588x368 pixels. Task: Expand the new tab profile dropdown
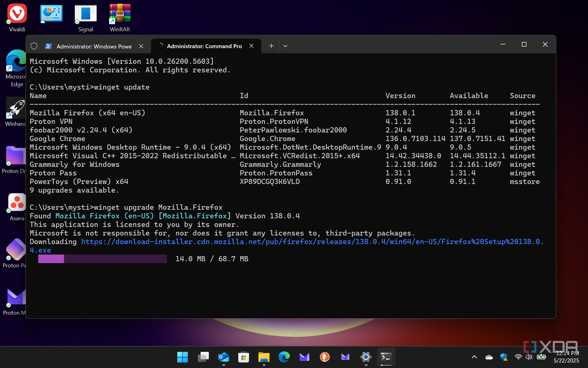[285, 46]
